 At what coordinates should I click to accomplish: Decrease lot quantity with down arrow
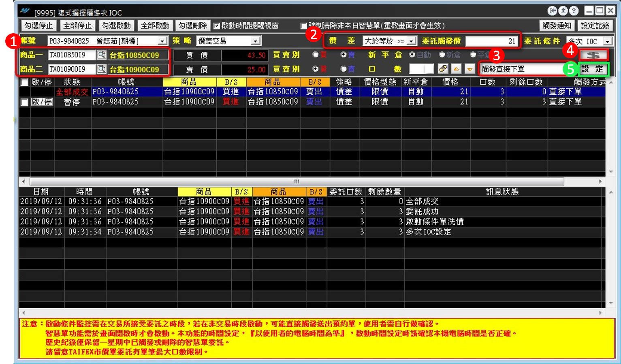tap(469, 69)
